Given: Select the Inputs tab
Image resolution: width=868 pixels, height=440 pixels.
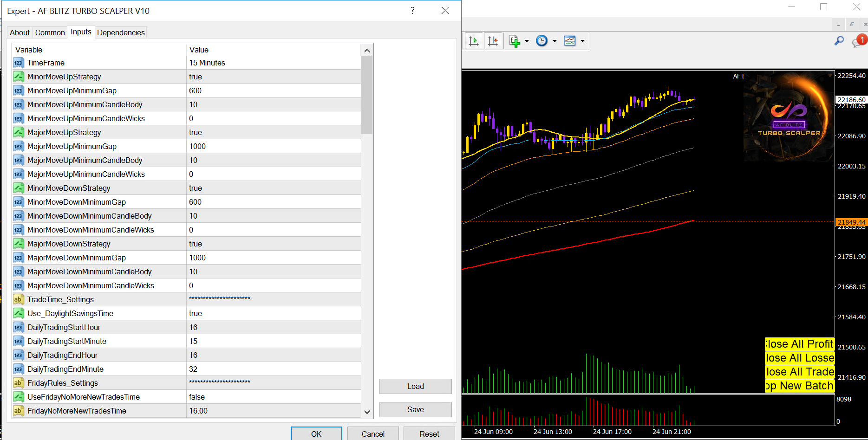Looking at the screenshot, I should (81, 32).
